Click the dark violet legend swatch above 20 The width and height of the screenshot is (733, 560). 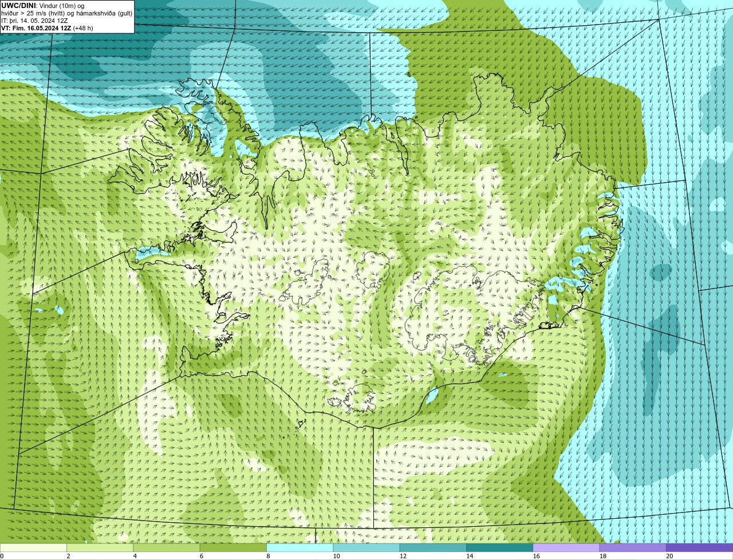tap(700, 547)
